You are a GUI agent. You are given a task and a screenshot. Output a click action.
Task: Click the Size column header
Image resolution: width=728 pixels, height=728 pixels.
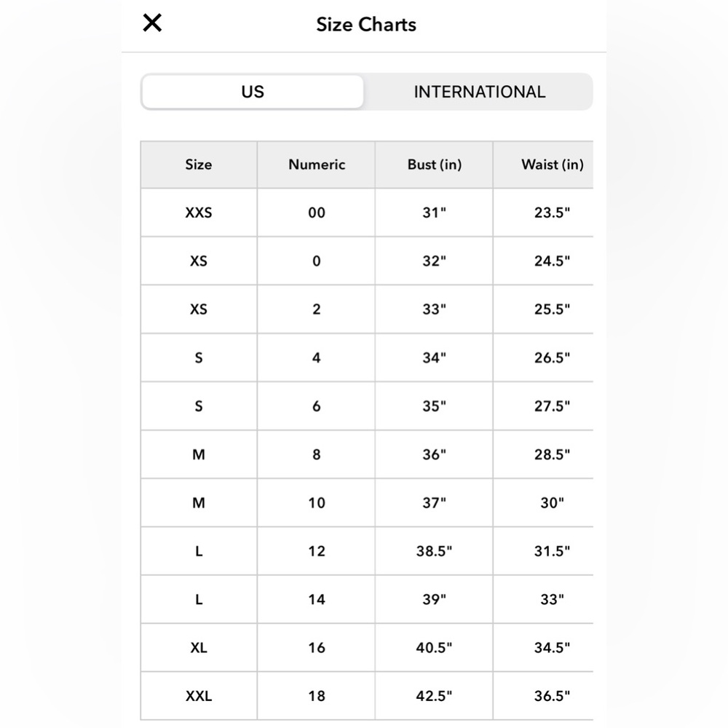199,165
